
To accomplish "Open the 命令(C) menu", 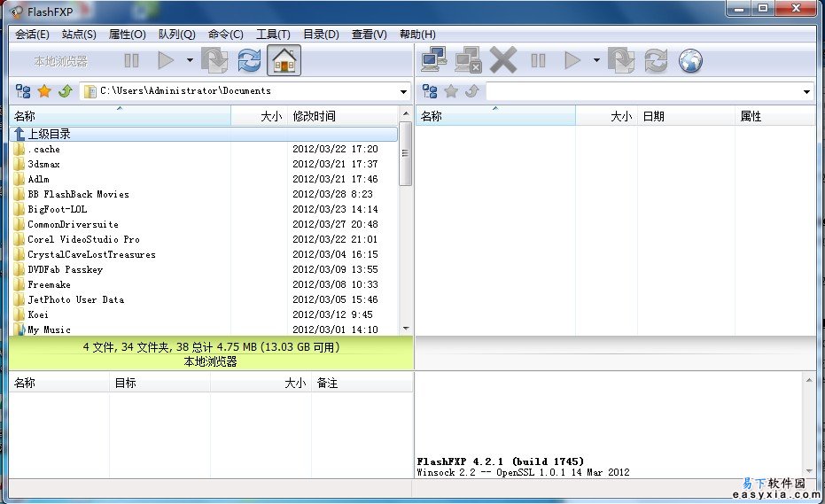I will click(225, 35).
